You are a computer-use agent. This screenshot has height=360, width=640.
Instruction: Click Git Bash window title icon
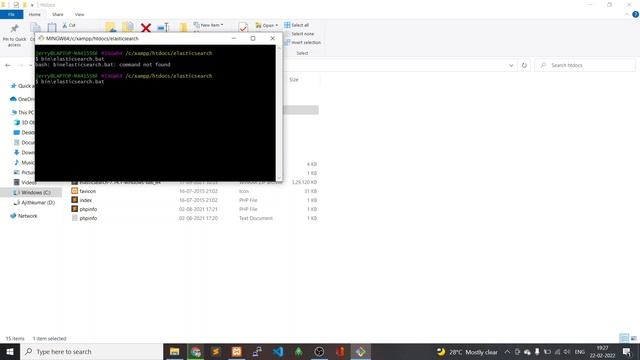[41, 38]
